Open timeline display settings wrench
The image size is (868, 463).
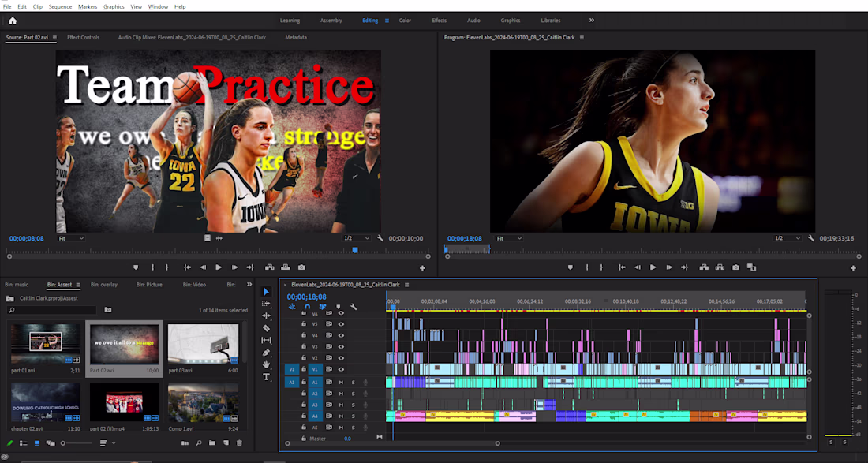click(x=354, y=307)
